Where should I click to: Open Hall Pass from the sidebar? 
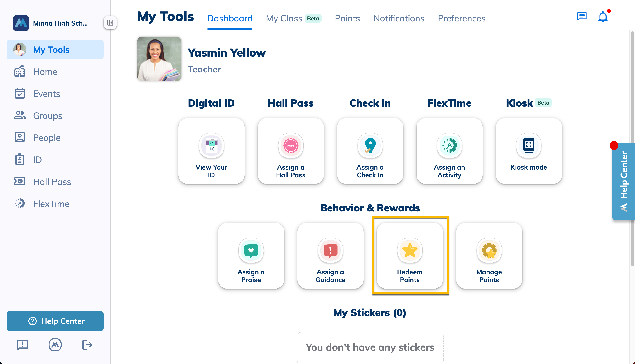pyautogui.click(x=52, y=182)
